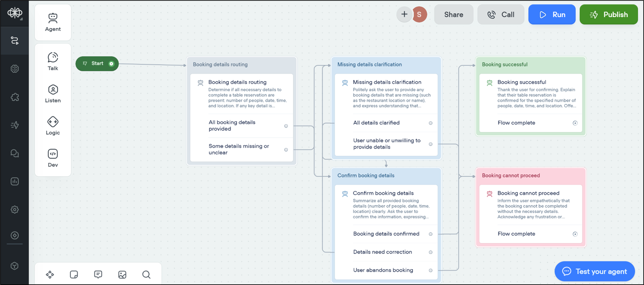
Task: Open the Agent step panel
Action: pos(53,22)
